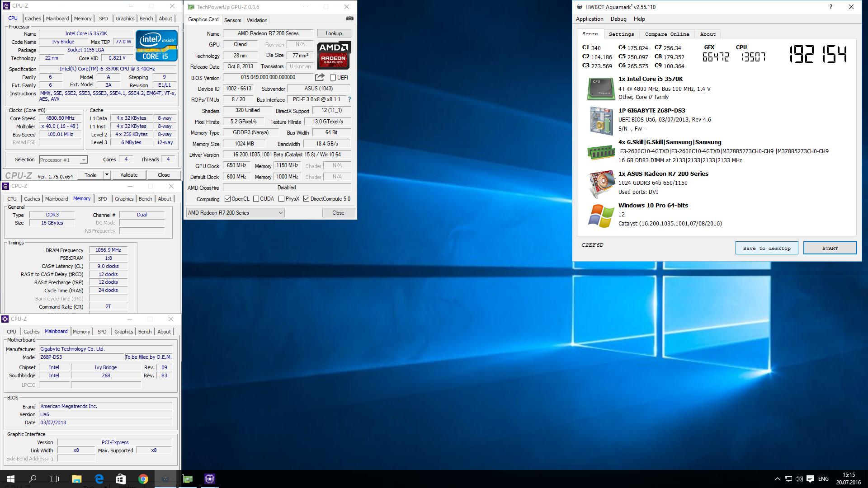This screenshot has width=868, height=488.
Task: Open the Processor #1 selection dropdown
Action: 63,160
